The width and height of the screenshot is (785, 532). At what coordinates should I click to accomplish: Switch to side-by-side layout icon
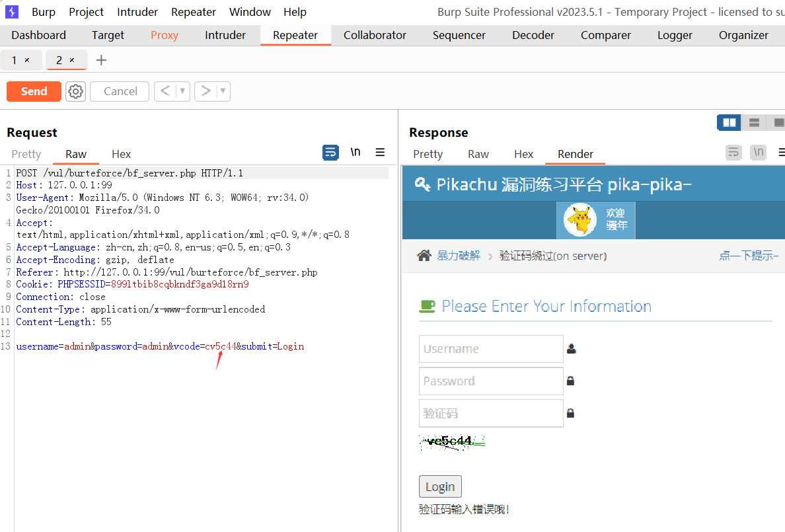[729, 122]
